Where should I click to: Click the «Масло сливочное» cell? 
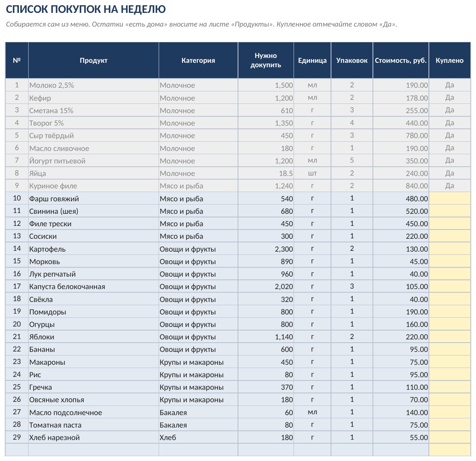tap(93, 148)
